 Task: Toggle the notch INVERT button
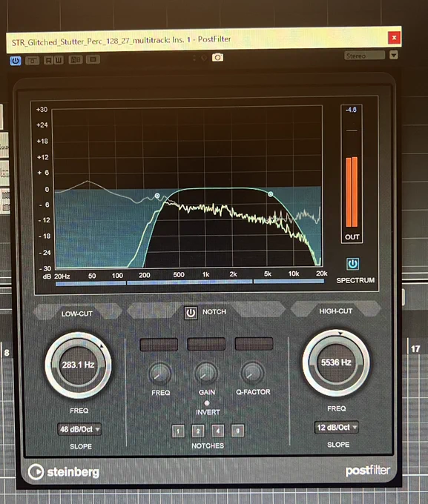207,403
